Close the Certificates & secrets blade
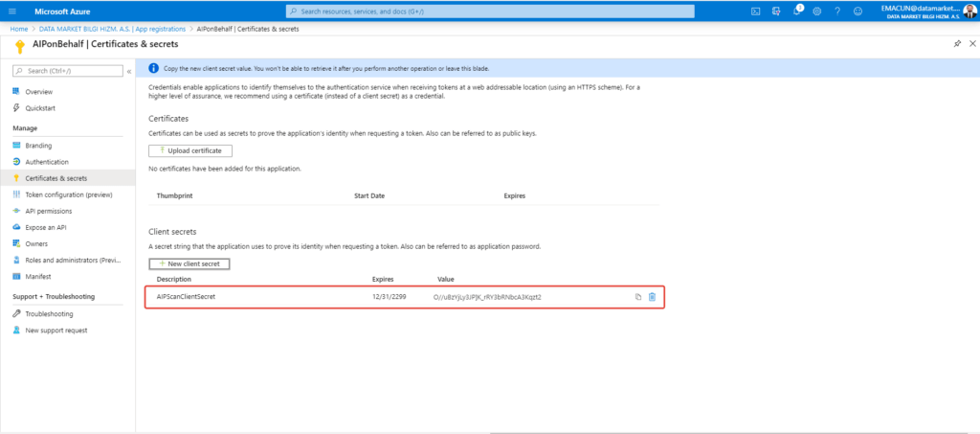 tap(972, 43)
